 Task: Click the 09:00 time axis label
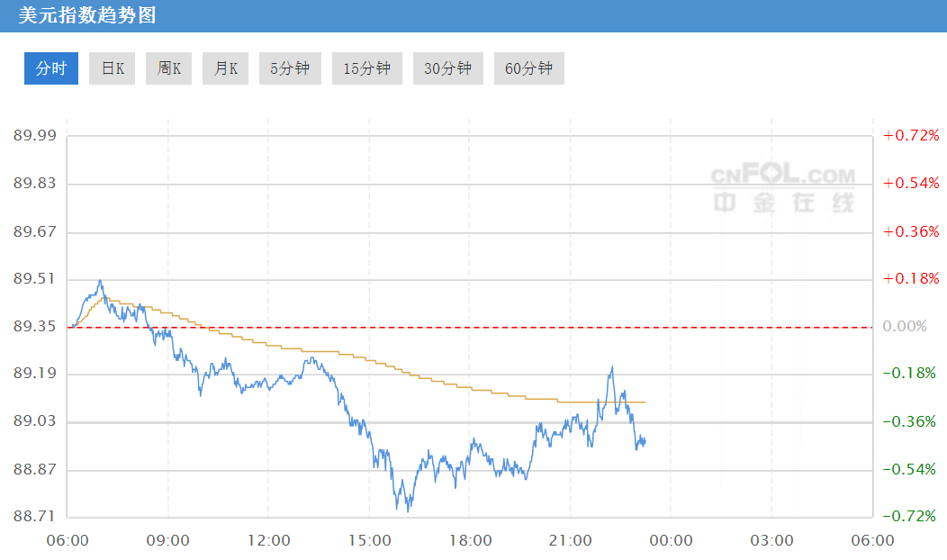pyautogui.click(x=167, y=540)
